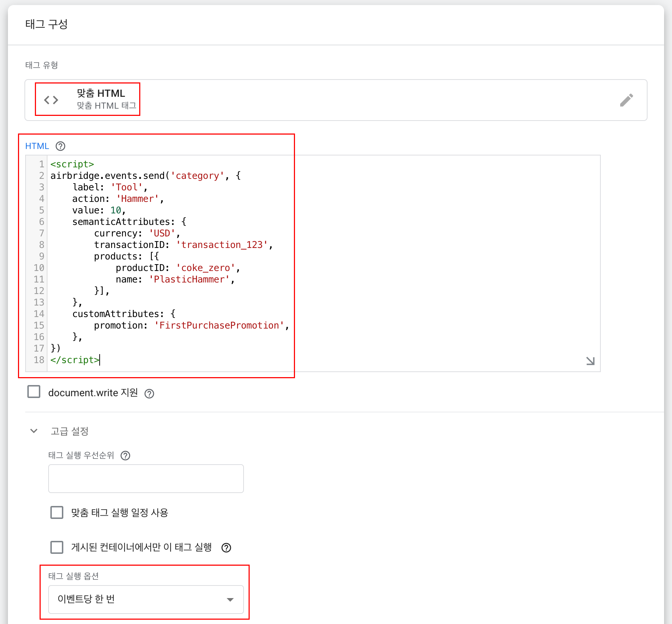Click the value: 10 code line
Viewport: 672px width, 624px height.
pyautogui.click(x=99, y=210)
